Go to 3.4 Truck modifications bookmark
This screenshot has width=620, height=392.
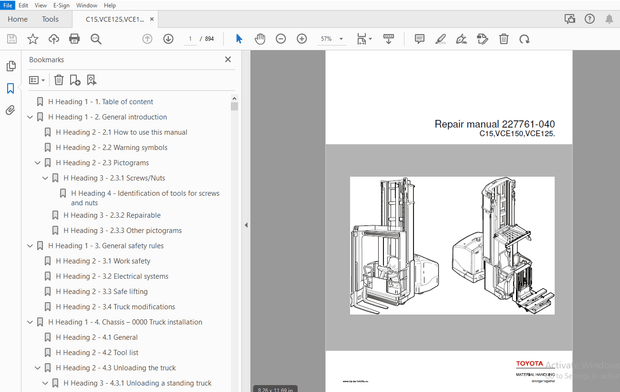(x=115, y=307)
